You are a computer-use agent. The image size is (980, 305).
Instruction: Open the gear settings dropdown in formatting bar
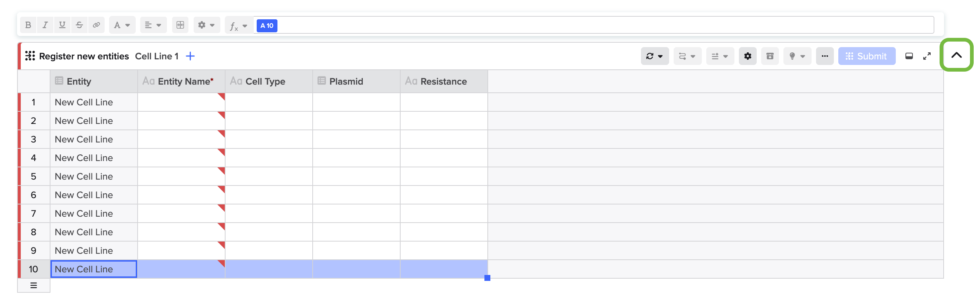point(207,25)
